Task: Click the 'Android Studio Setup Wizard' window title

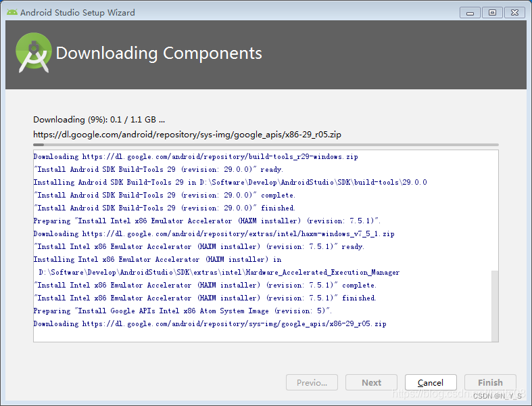Action: pyautogui.click(x=77, y=13)
